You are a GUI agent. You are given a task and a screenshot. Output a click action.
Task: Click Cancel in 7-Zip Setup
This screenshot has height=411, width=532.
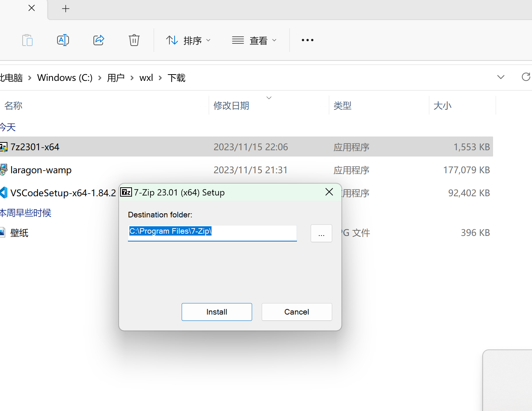(297, 312)
